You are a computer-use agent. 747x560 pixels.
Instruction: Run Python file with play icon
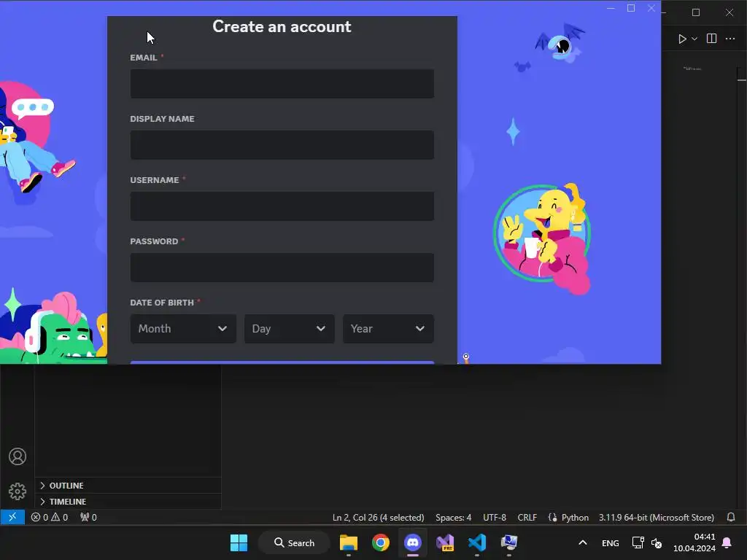(x=682, y=39)
